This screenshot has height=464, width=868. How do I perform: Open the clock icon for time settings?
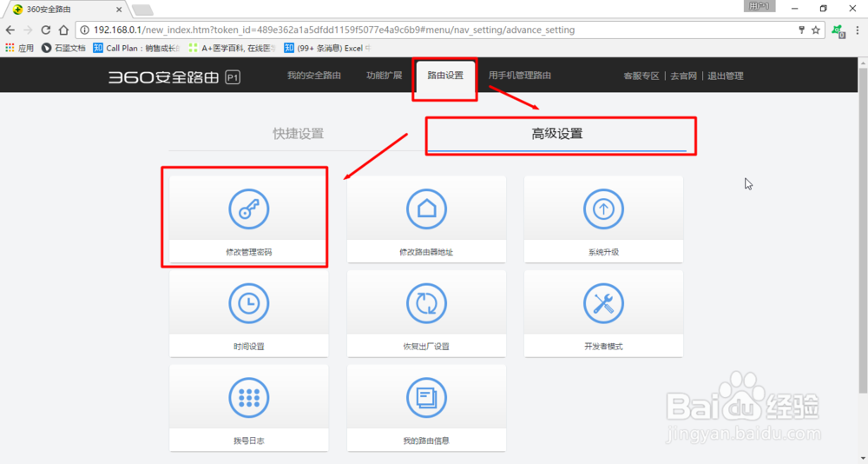249,303
